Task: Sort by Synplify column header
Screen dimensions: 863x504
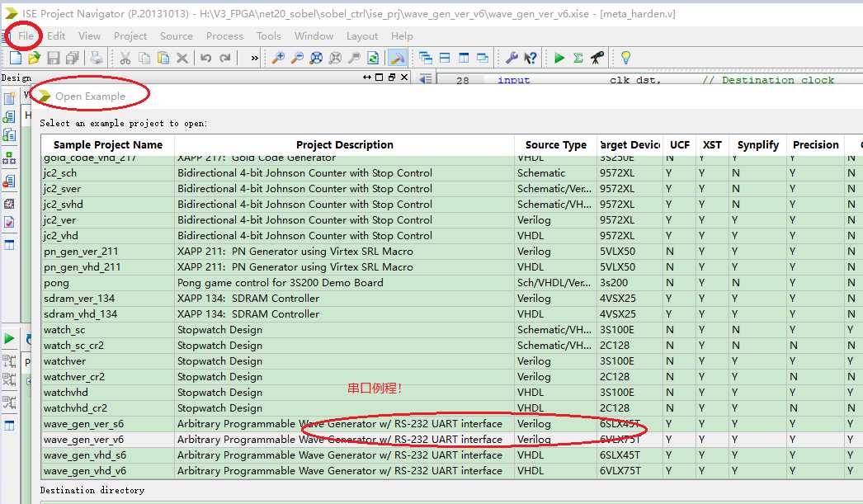Action: [x=758, y=144]
